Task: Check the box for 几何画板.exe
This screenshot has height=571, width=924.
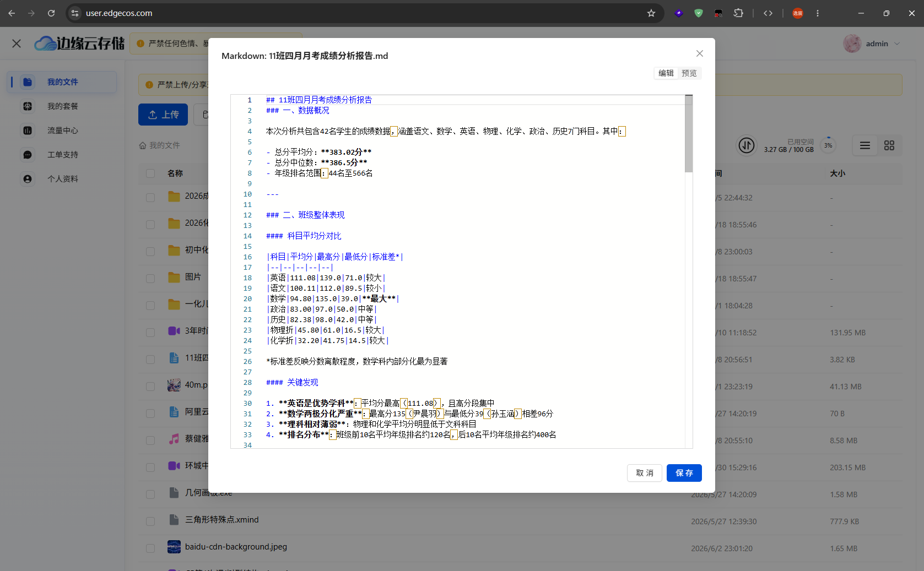Action: click(x=150, y=494)
